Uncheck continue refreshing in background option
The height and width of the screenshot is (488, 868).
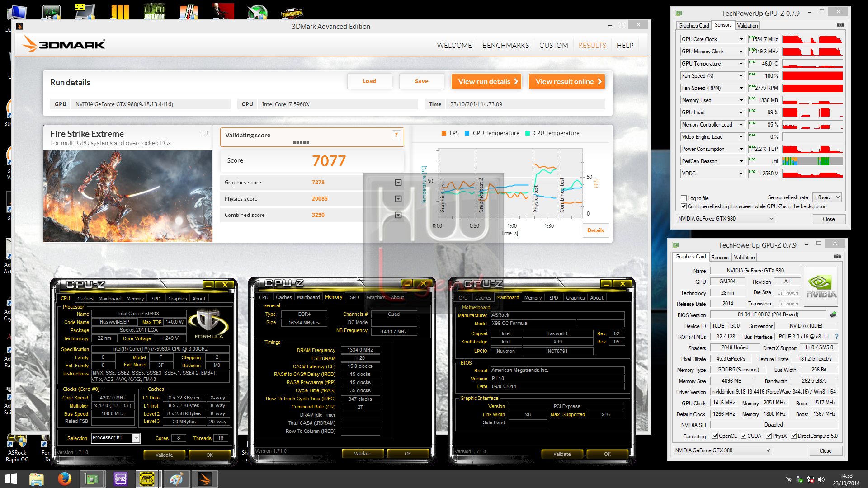(x=684, y=206)
